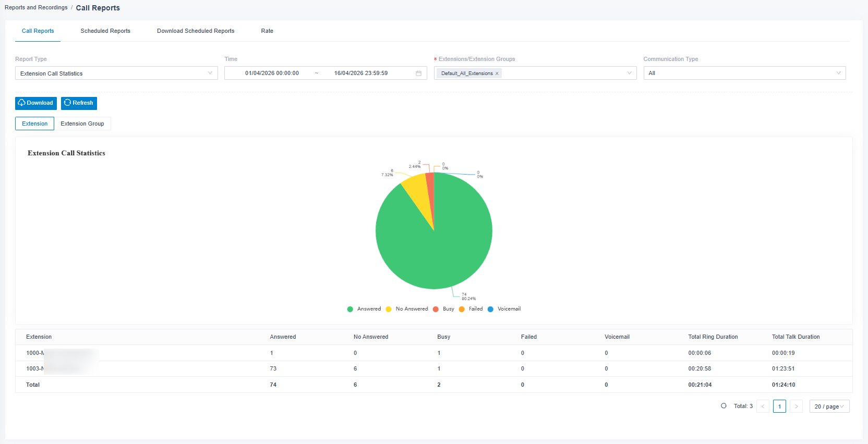The image size is (868, 444).
Task: Click the 2.44% pie chart label
Action: click(415, 166)
